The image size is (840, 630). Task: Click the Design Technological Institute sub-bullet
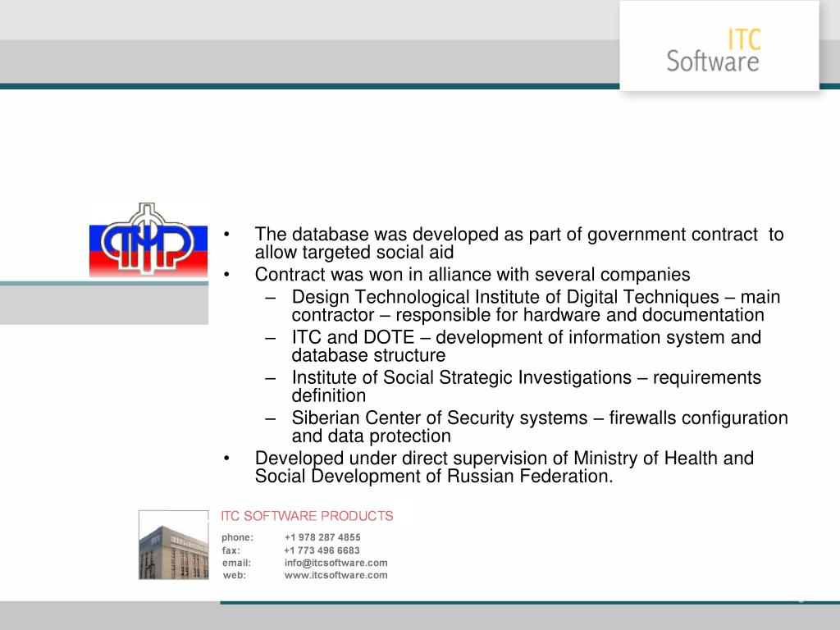tap(536, 306)
